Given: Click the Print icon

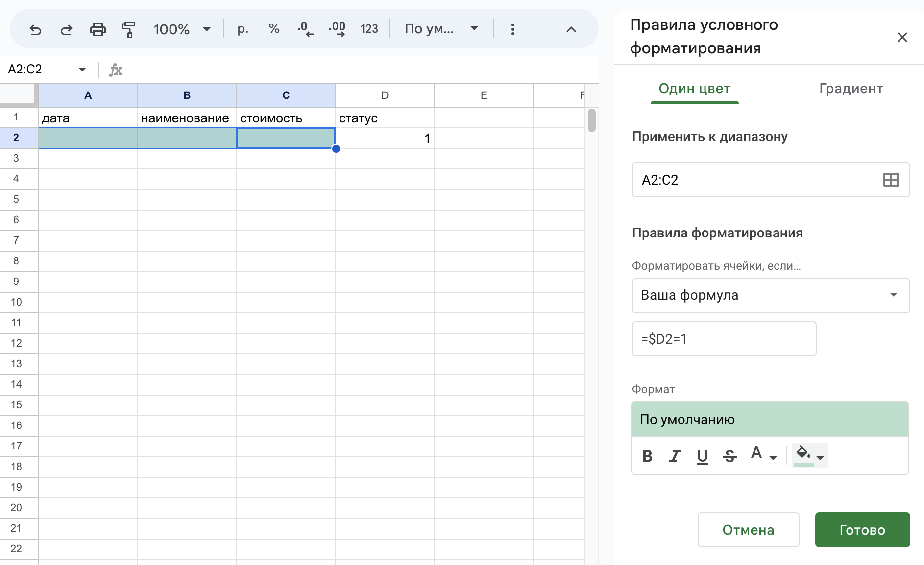Looking at the screenshot, I should pyautogui.click(x=97, y=29).
